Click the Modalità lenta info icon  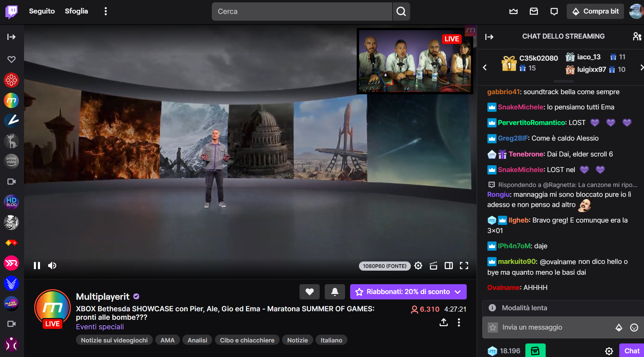(492, 308)
